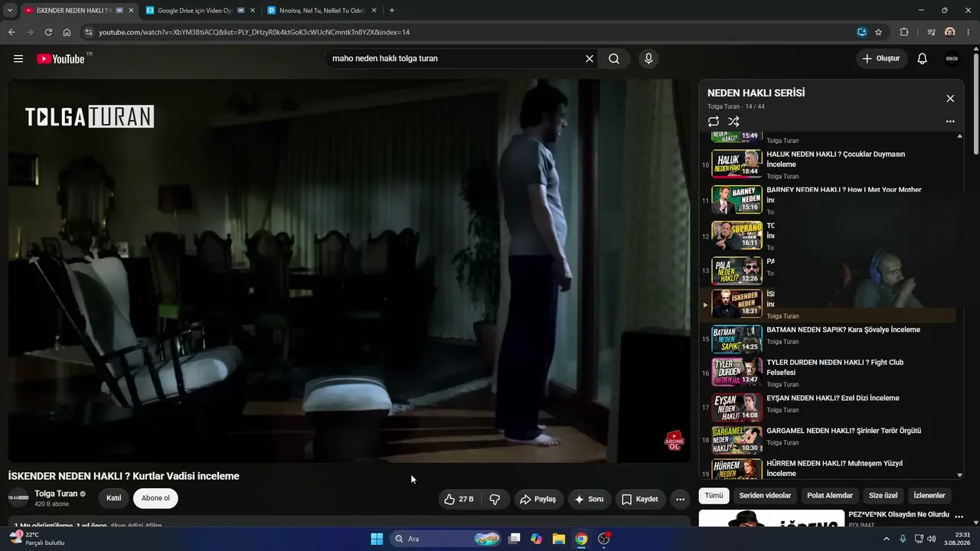Click the magnifier search button
The width and height of the screenshot is (980, 551).
614,59
